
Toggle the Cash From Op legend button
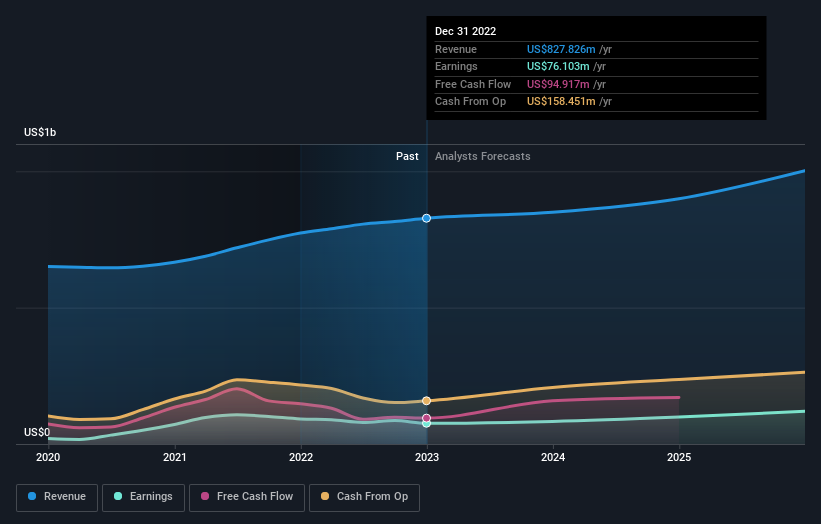click(x=364, y=497)
